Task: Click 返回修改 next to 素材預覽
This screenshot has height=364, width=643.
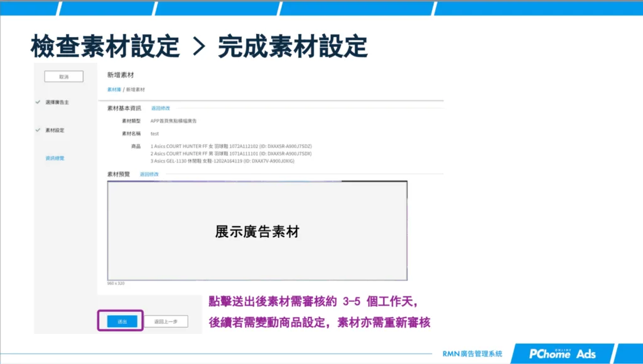Action: click(150, 174)
